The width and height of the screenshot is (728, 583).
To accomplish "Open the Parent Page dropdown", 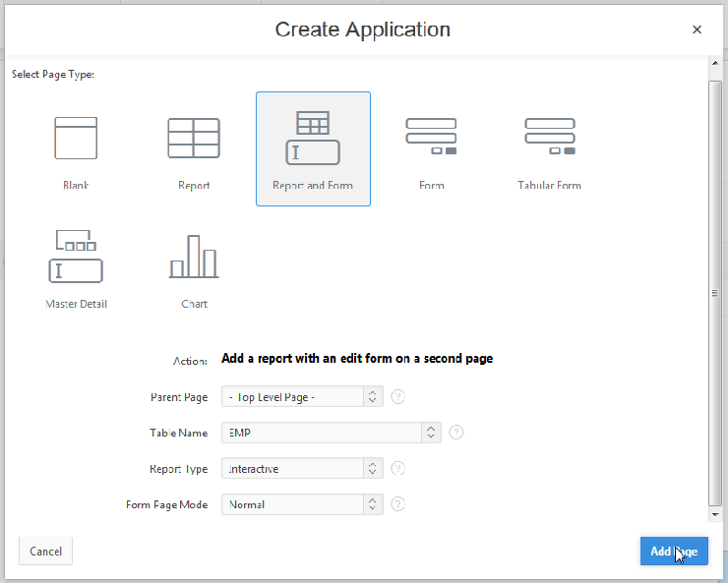I will click(x=302, y=396).
